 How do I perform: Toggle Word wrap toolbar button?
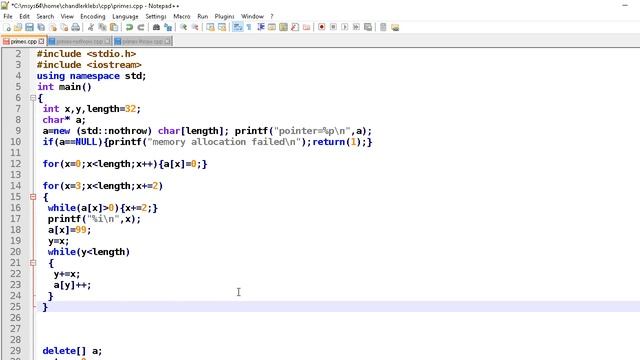(x=237, y=27)
